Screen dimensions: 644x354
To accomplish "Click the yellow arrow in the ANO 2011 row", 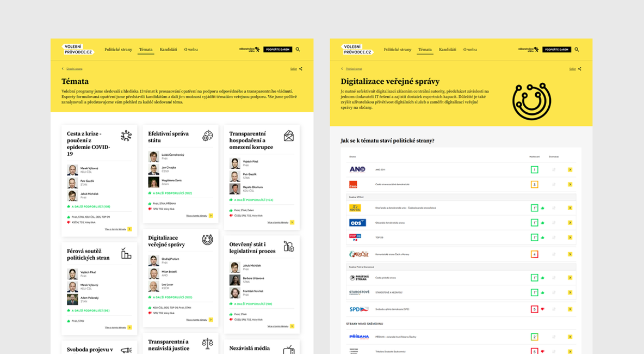I will coord(570,169).
